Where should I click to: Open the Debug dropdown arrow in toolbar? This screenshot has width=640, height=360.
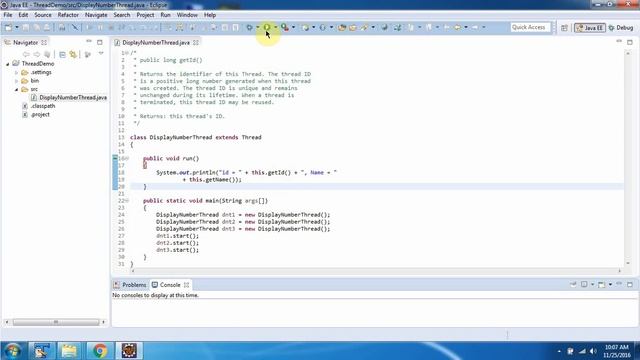[x=258, y=27]
